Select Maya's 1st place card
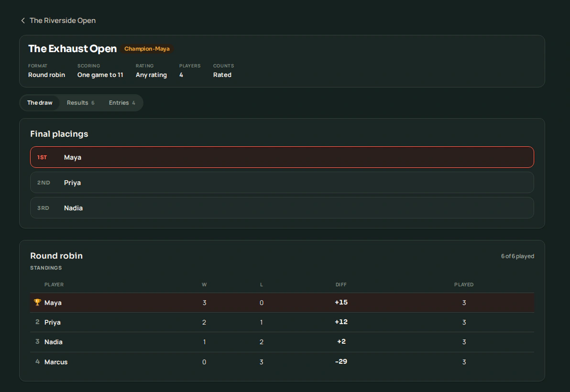 click(282, 157)
